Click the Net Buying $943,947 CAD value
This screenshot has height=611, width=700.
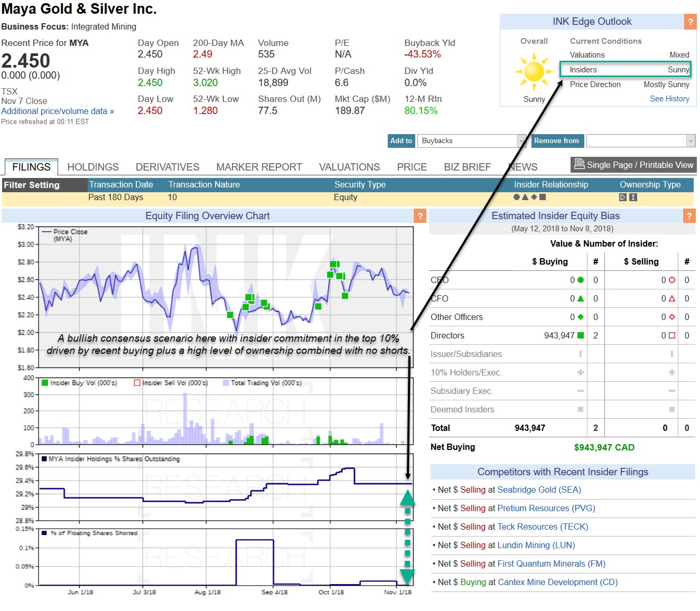(604, 447)
